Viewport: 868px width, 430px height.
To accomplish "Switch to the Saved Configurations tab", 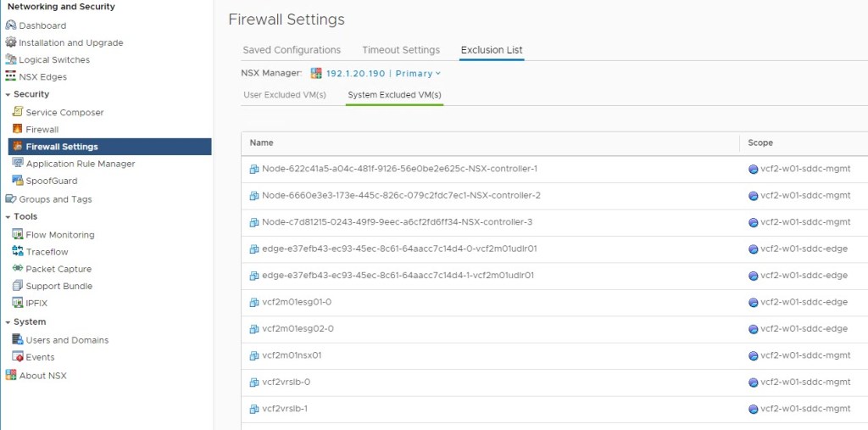I will coord(292,50).
